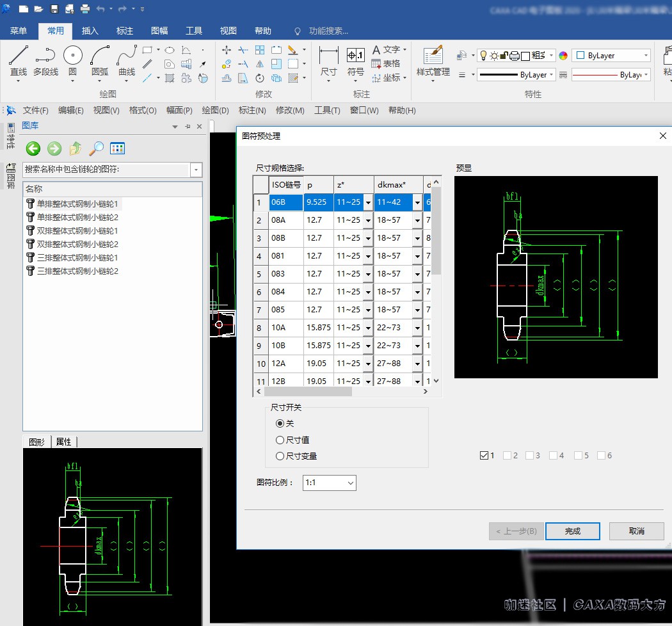
Task: Select 双排整体式钢制小链轮1 in the list
Action: tap(77, 230)
